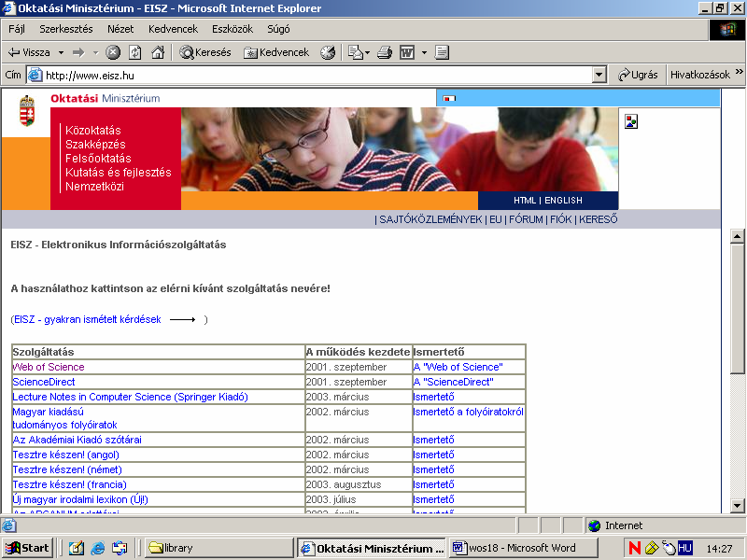Open Show Desktop quick launch icon
Viewport: 747px width, 560px height.
tap(77, 548)
